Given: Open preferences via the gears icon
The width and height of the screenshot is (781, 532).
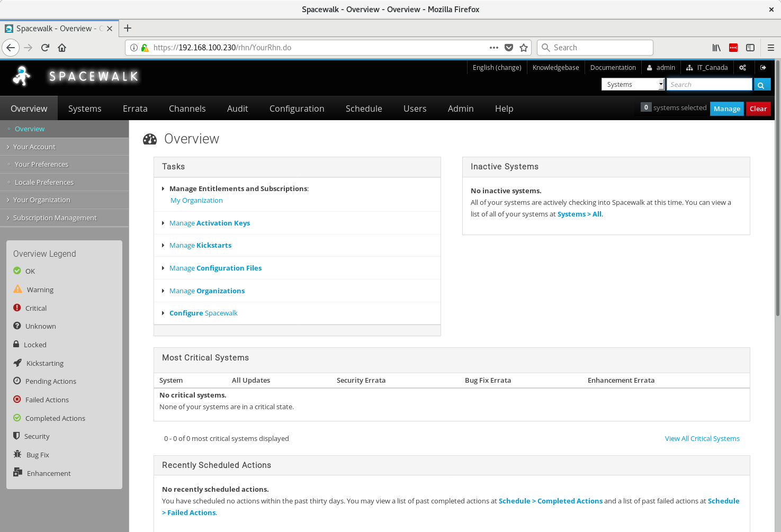Looking at the screenshot, I should pos(743,68).
